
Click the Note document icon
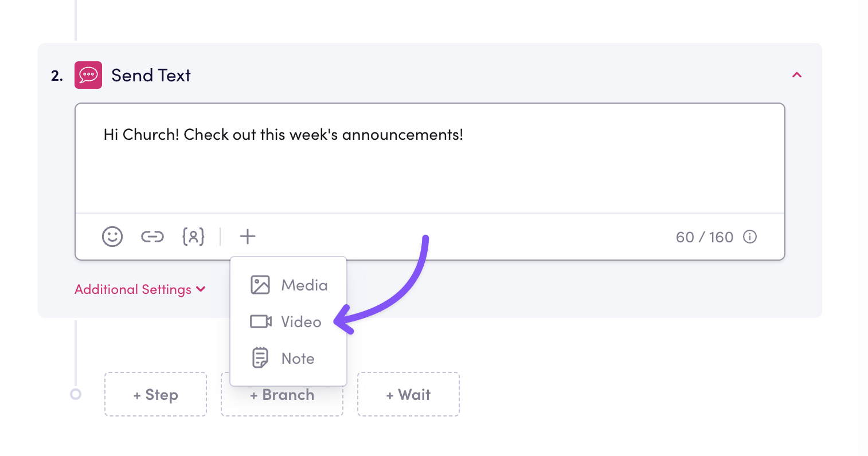click(260, 358)
